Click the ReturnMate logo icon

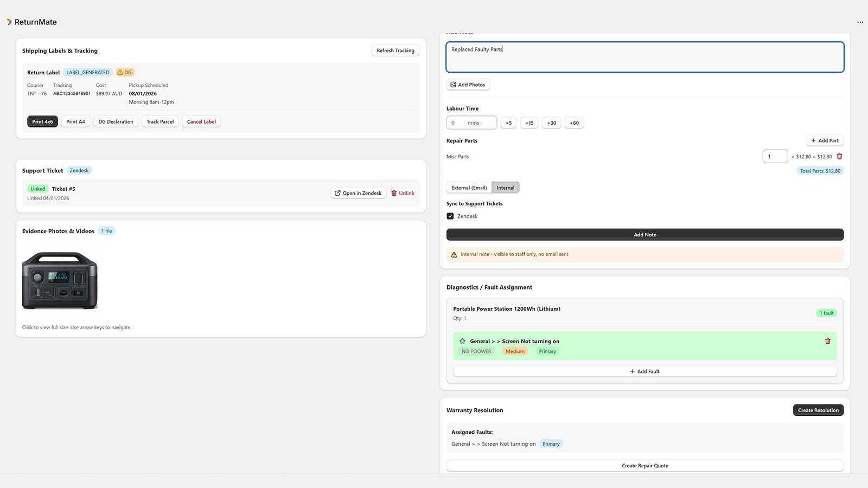coord(9,22)
